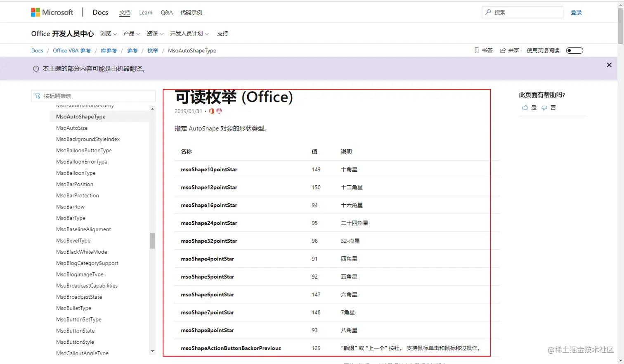Screen dimensions: 624x364
Task: Click the Docs brand link
Action: point(100,12)
